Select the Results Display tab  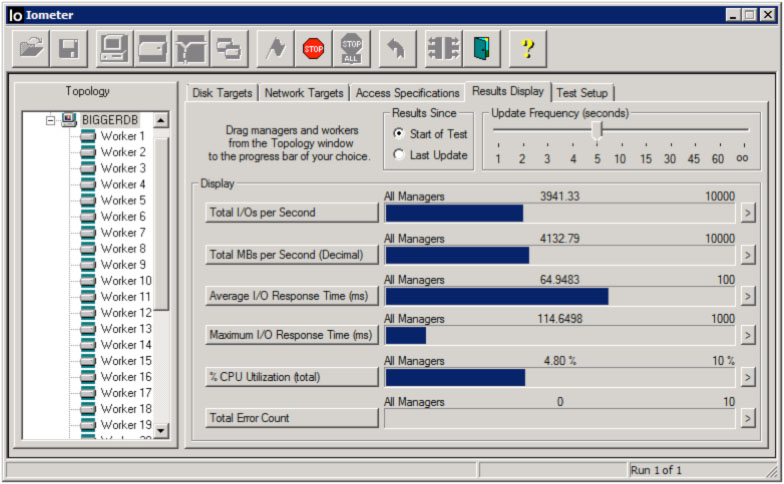(x=508, y=92)
